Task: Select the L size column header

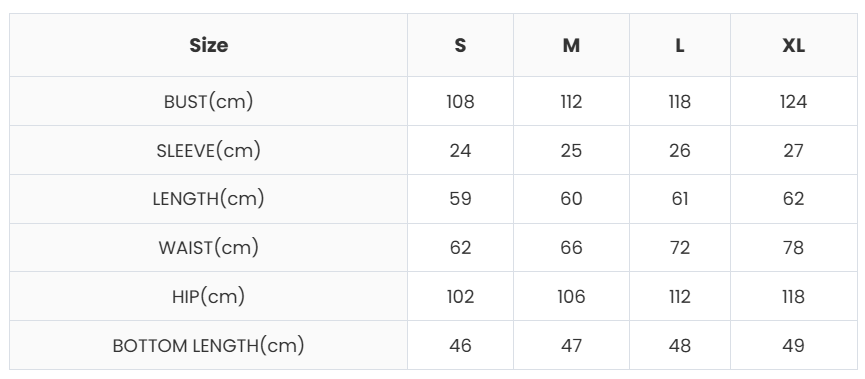Action: pyautogui.click(x=680, y=45)
